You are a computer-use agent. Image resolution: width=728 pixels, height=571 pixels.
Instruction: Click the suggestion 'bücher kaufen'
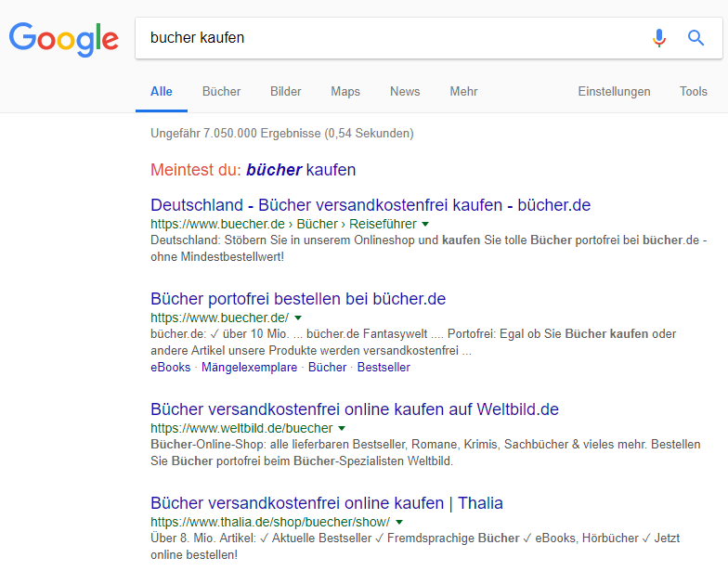click(301, 170)
